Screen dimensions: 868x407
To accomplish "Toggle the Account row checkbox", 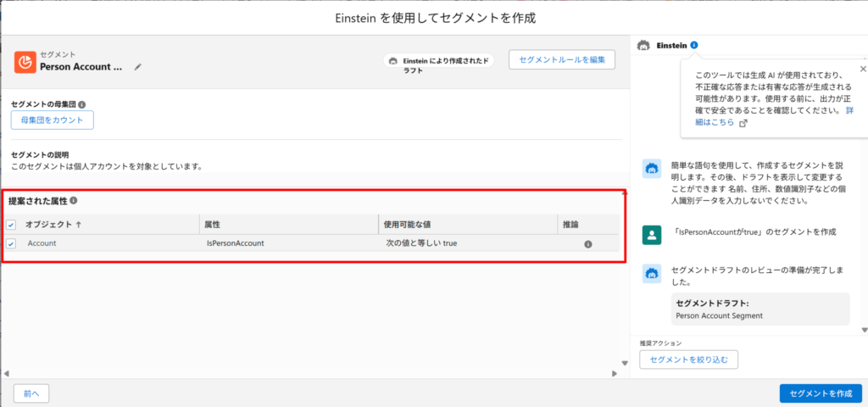I will click(x=11, y=243).
